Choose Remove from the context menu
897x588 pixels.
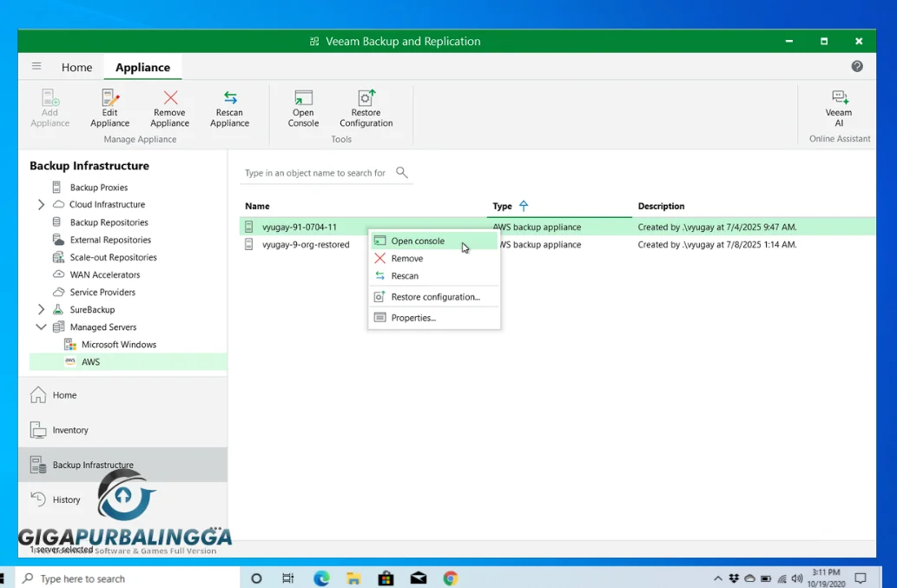(x=434, y=259)
